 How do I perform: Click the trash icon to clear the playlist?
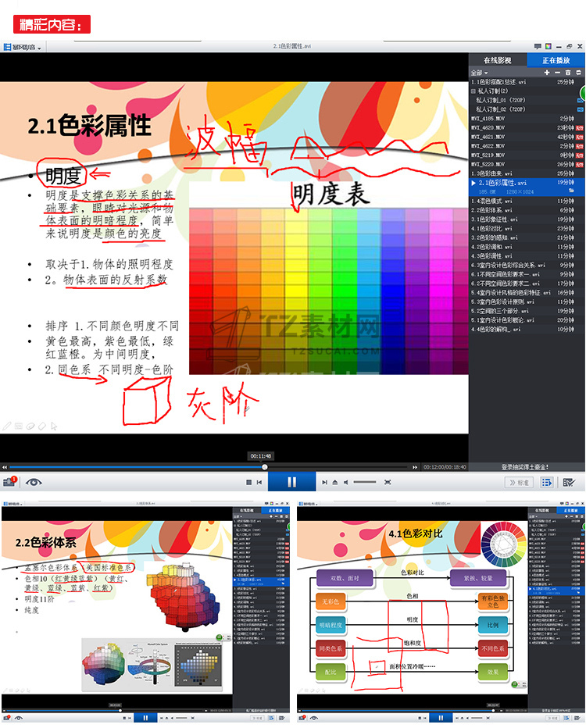(568, 73)
